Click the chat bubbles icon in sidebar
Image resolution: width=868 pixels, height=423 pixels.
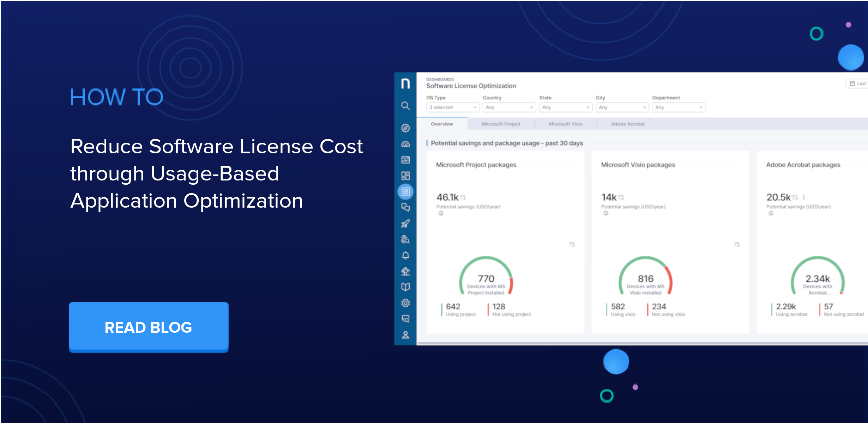click(405, 208)
